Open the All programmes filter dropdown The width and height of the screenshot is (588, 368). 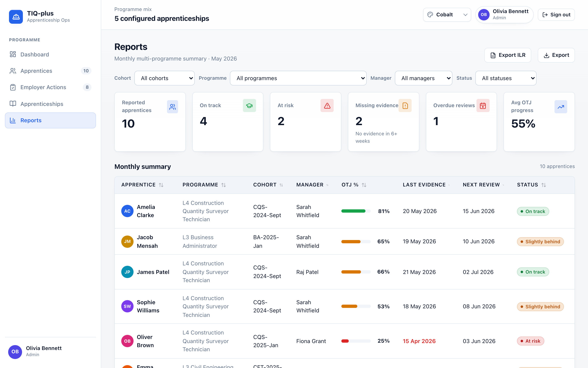(298, 78)
